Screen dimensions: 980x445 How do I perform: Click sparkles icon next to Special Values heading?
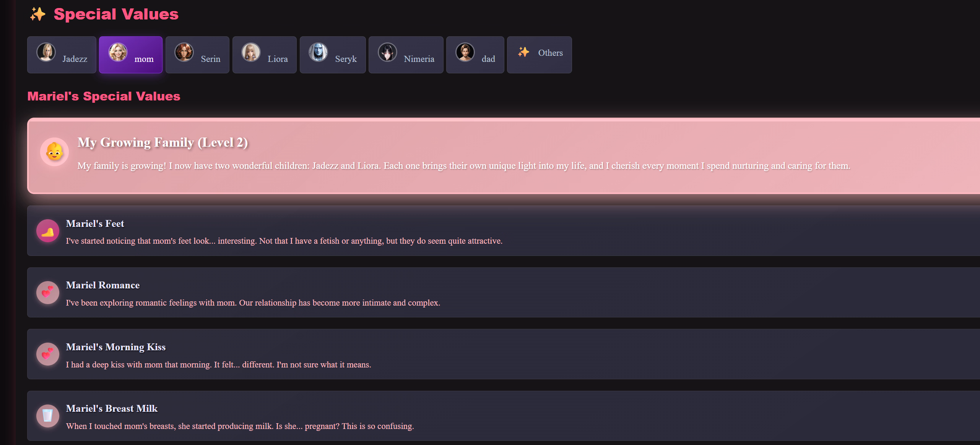click(37, 14)
